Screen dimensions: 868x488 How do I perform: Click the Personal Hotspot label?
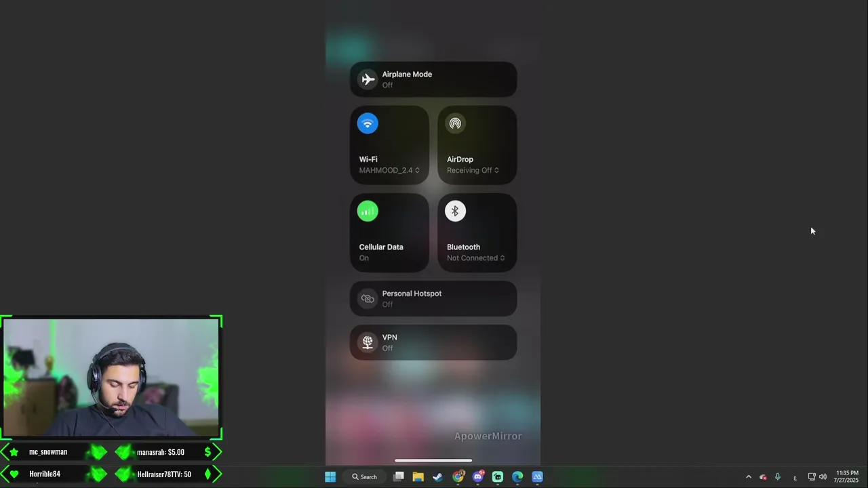coord(412,293)
